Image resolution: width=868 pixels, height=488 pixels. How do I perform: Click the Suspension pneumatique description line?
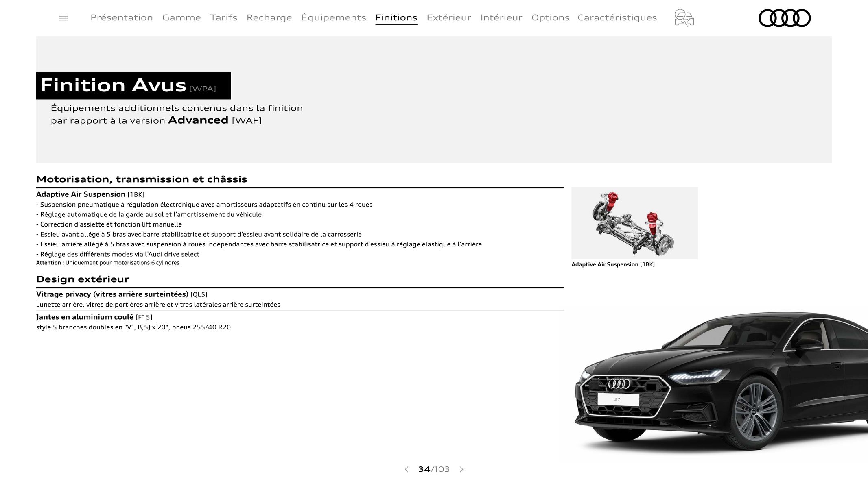coord(204,205)
